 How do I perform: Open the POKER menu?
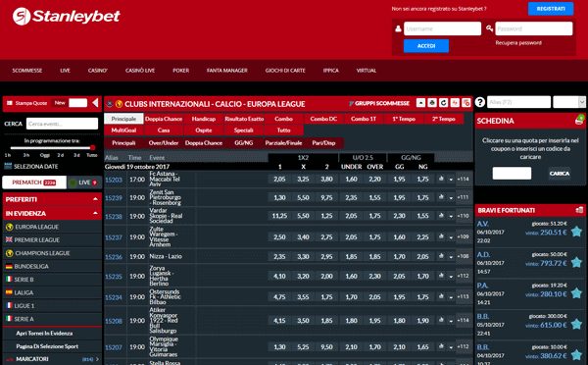click(180, 71)
